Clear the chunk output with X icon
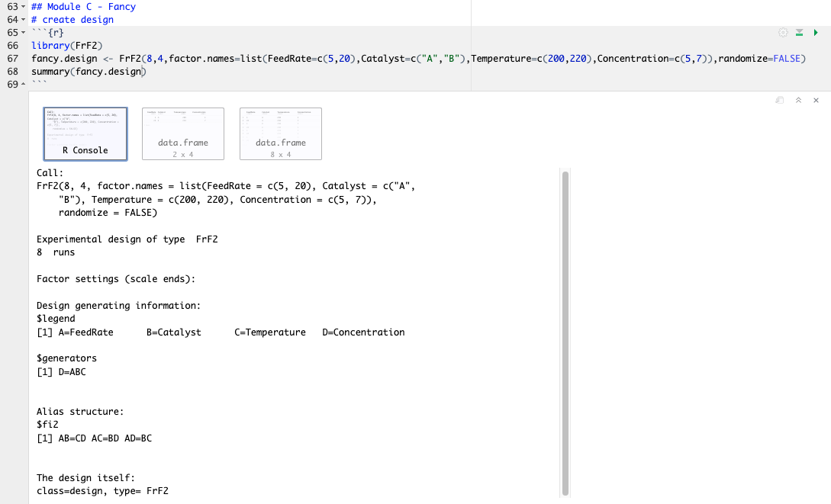Screen dimensions: 831x504 (816, 100)
